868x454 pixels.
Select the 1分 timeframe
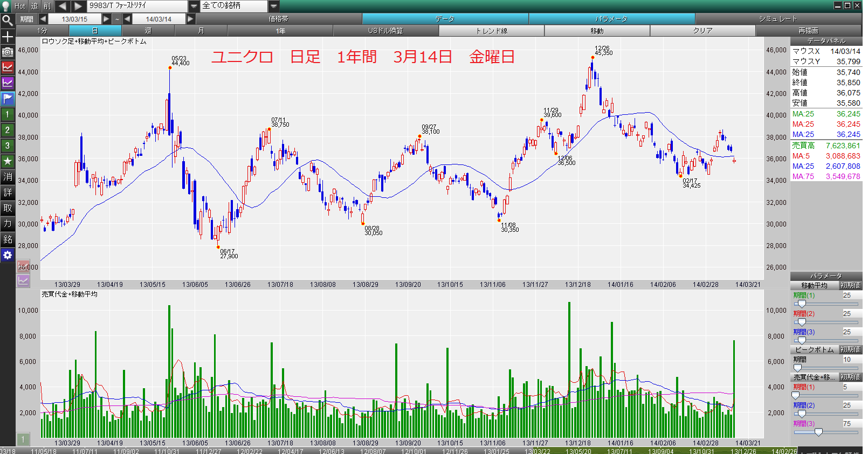click(x=43, y=31)
